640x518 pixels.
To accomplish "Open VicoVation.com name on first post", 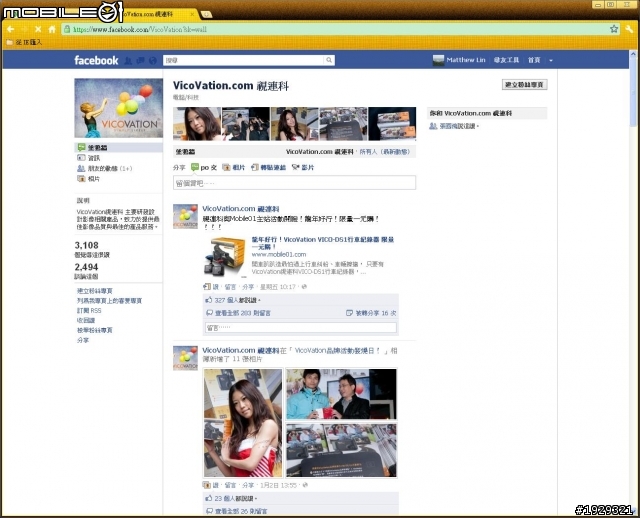I will pos(241,209).
